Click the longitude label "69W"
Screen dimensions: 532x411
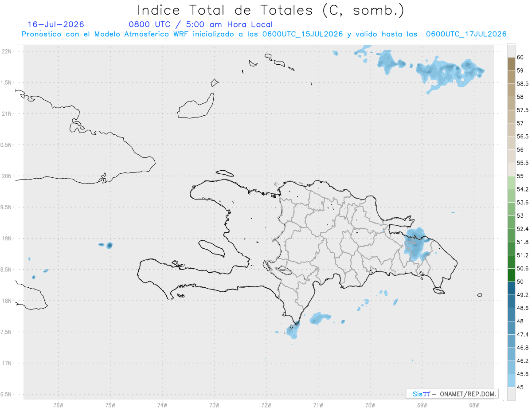(x=422, y=405)
